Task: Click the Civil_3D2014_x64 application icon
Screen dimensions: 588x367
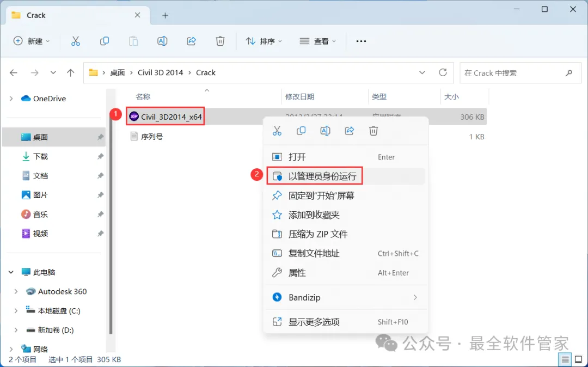Action: click(x=134, y=117)
